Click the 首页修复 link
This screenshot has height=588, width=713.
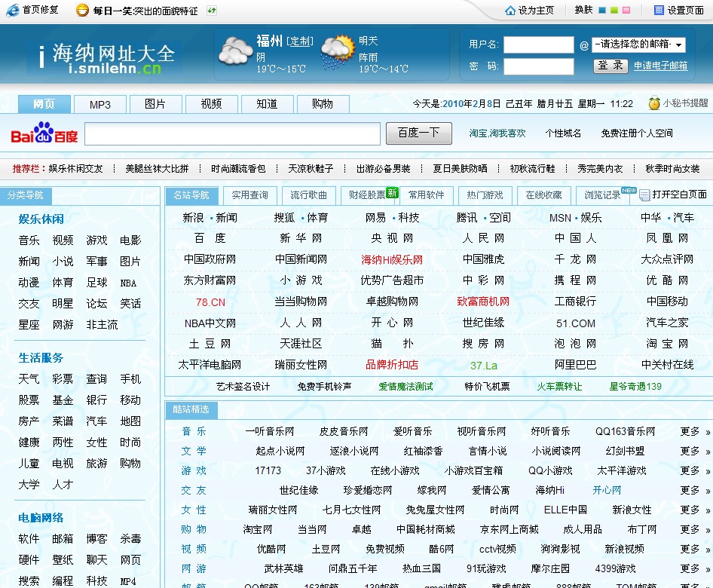pos(41,10)
